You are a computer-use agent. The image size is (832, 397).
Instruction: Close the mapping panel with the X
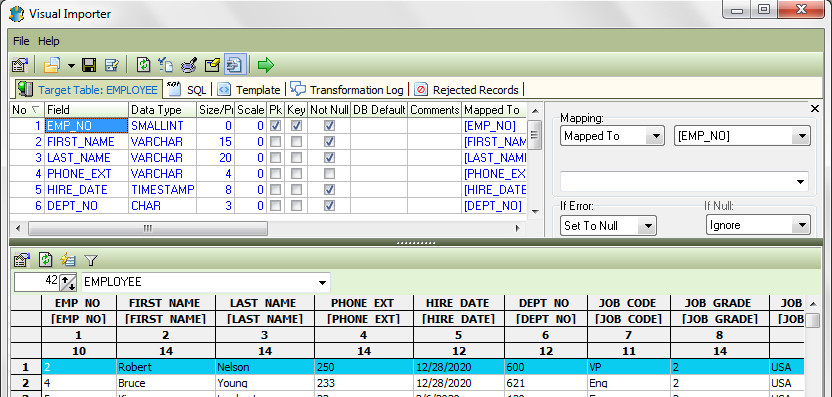pos(815,109)
